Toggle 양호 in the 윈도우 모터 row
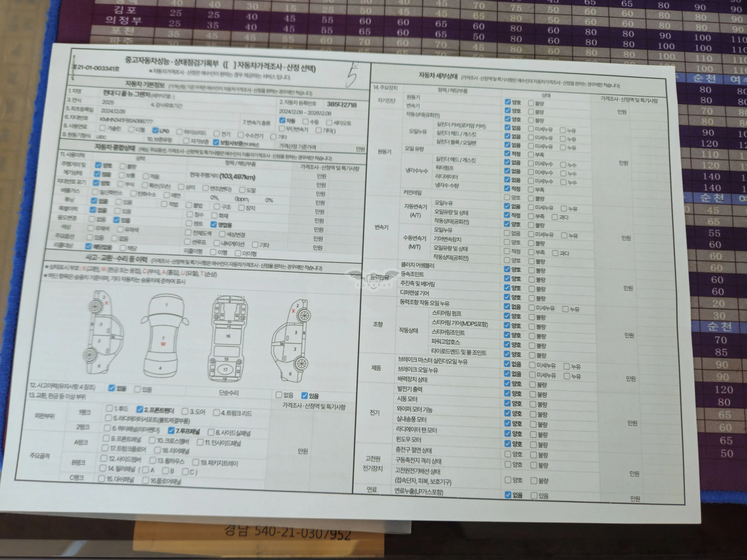 coord(508,443)
